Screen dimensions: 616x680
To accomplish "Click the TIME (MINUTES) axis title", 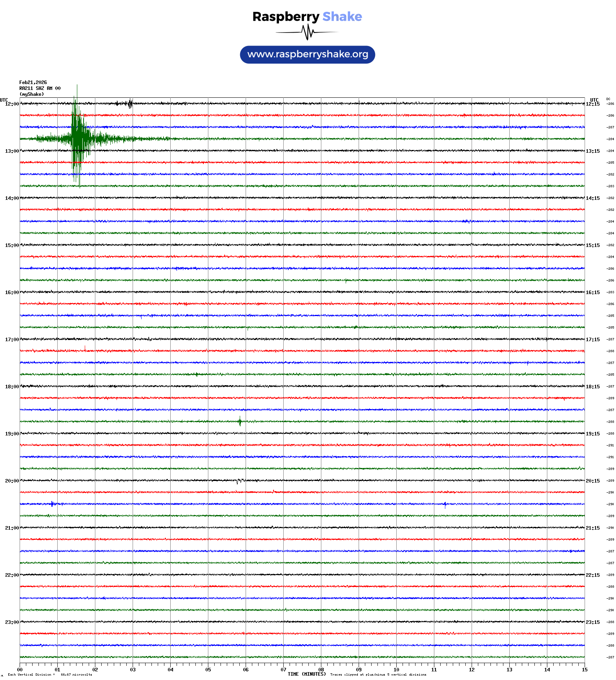I will point(307,674).
